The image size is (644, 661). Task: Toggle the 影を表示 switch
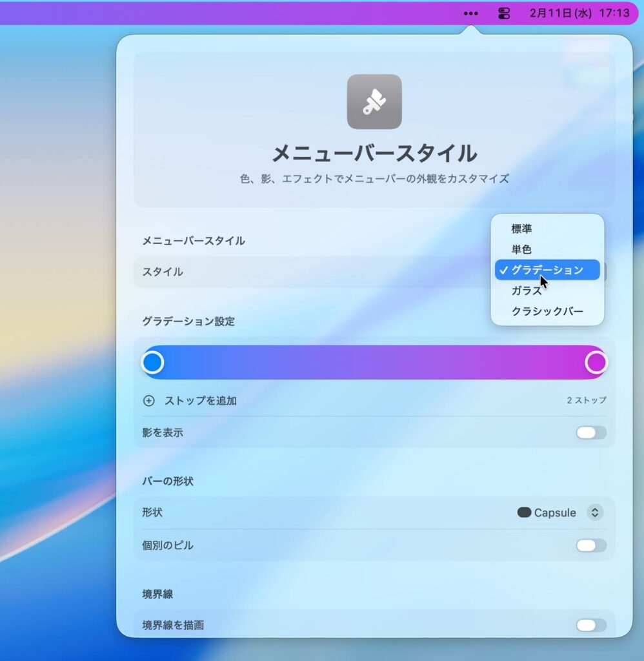[591, 432]
